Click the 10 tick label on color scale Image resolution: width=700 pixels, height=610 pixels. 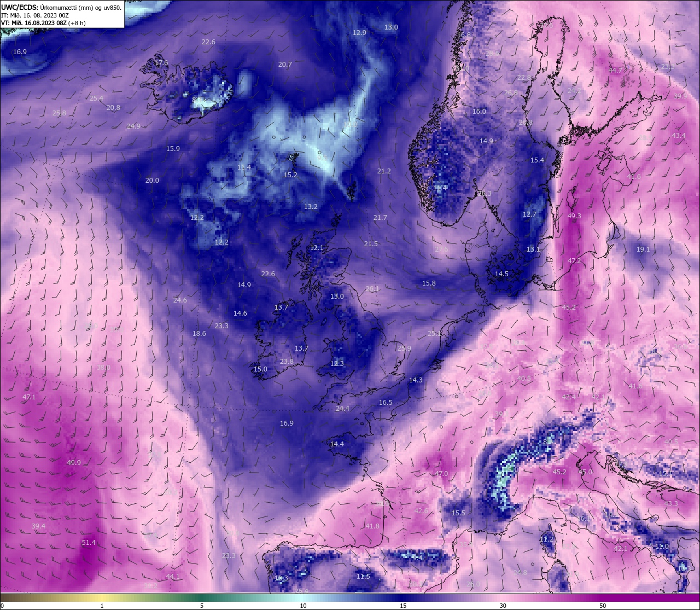(303, 606)
